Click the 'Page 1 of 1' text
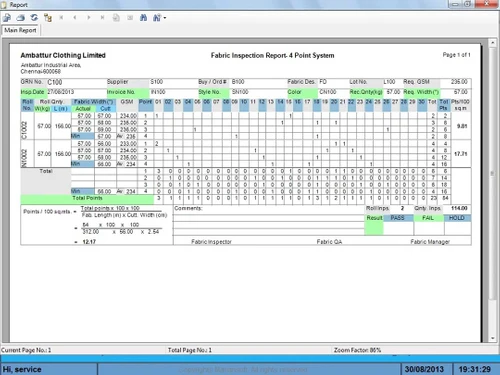Screen dimensions: 500x375 [x=456, y=55]
